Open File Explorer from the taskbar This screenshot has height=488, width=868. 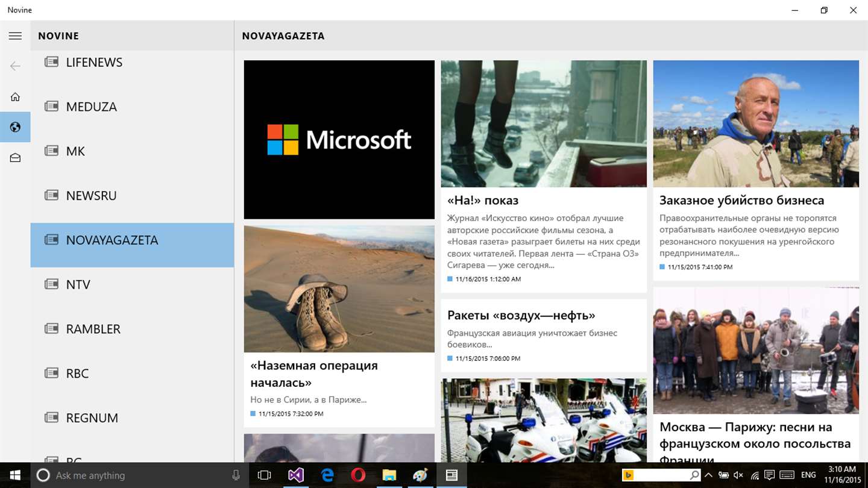coord(389,475)
